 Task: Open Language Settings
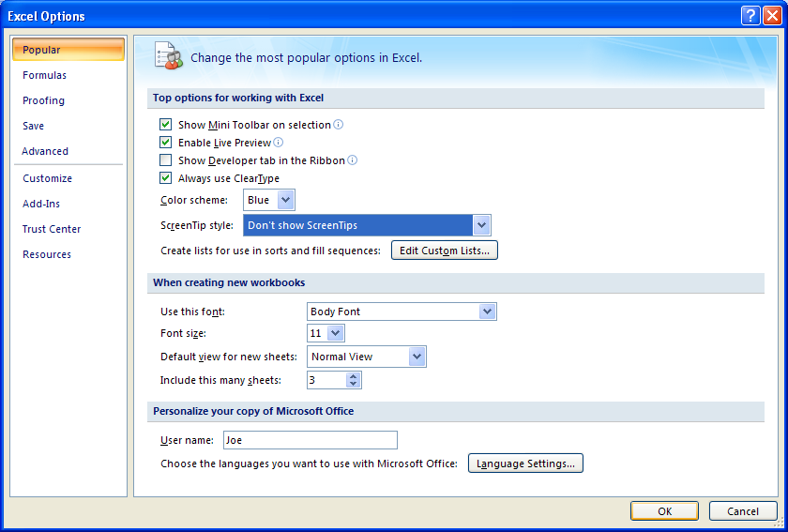point(525,464)
